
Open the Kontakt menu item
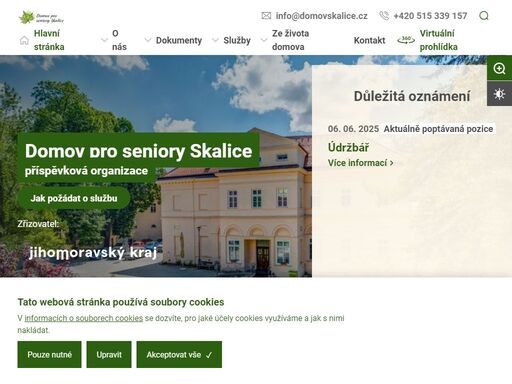369,40
